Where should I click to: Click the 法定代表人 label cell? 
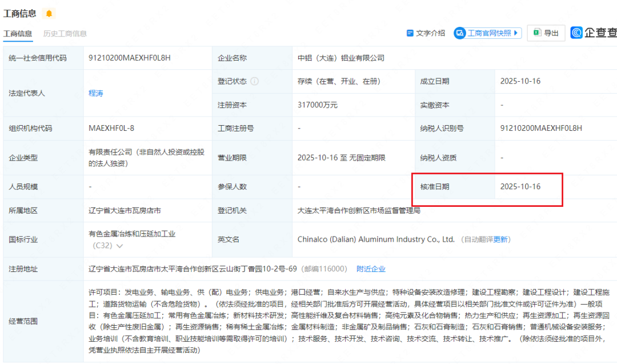(x=43, y=93)
